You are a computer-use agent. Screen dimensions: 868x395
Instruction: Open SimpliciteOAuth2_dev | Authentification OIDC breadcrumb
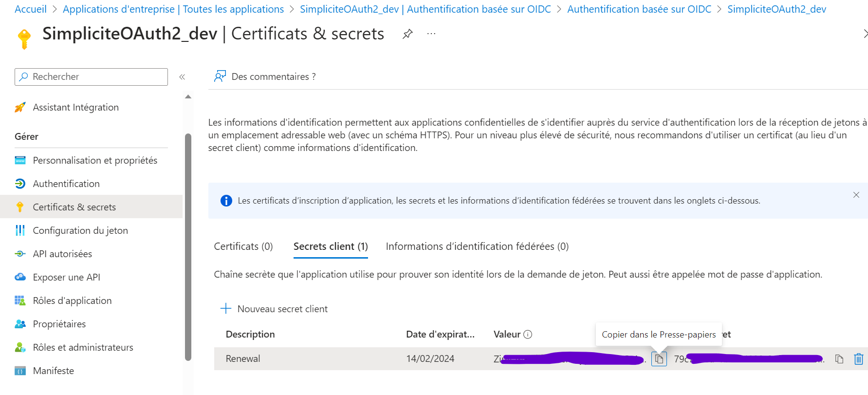pyautogui.click(x=425, y=9)
